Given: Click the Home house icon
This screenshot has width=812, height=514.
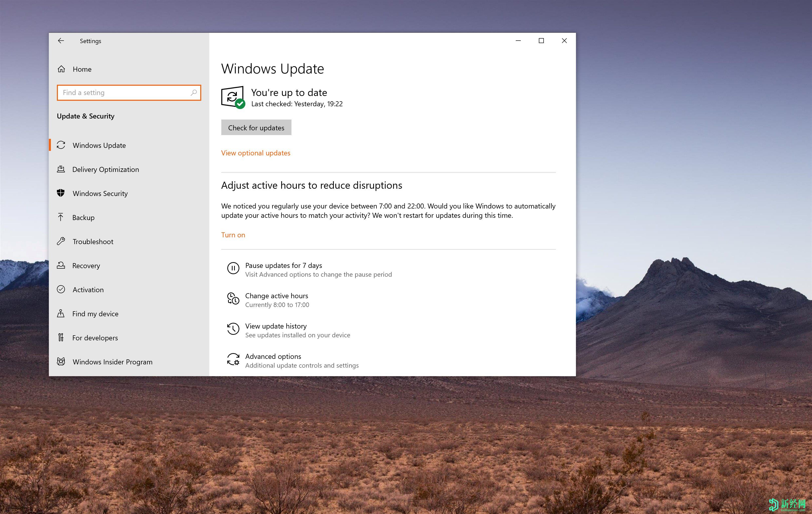Looking at the screenshot, I should tap(61, 69).
